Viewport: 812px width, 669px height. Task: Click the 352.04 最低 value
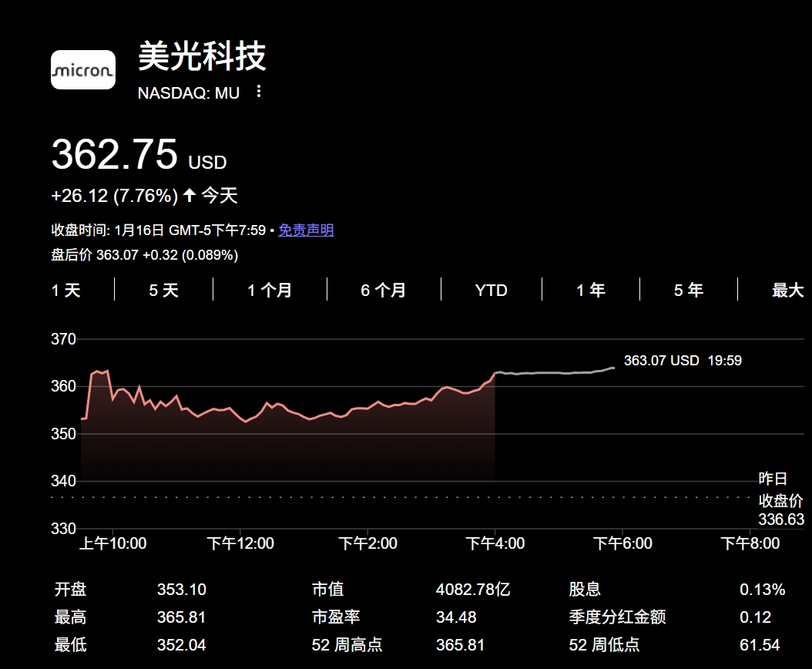(x=181, y=644)
